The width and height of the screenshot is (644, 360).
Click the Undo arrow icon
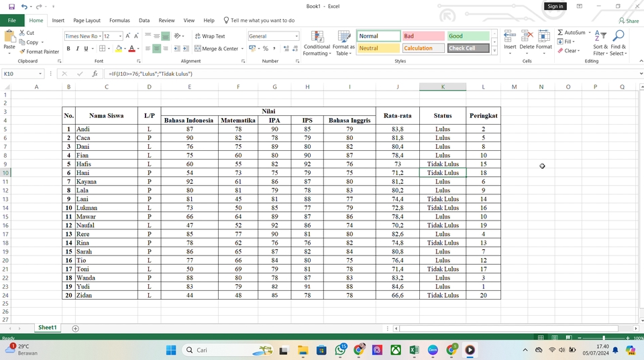tap(24, 7)
